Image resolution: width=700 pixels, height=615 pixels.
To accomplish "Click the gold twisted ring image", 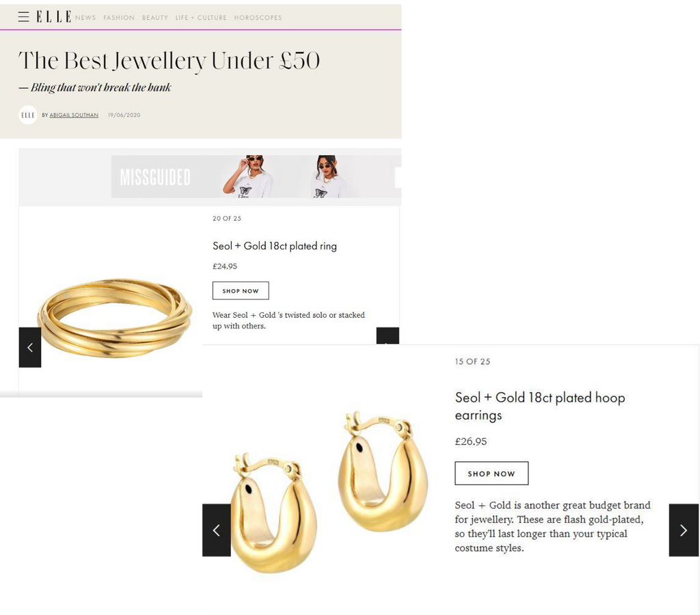I will click(x=115, y=318).
